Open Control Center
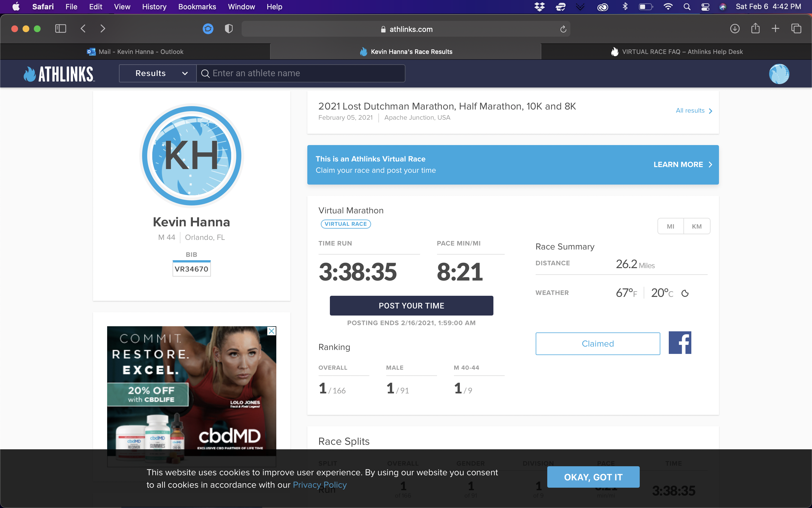This screenshot has height=508, width=812. click(705, 7)
